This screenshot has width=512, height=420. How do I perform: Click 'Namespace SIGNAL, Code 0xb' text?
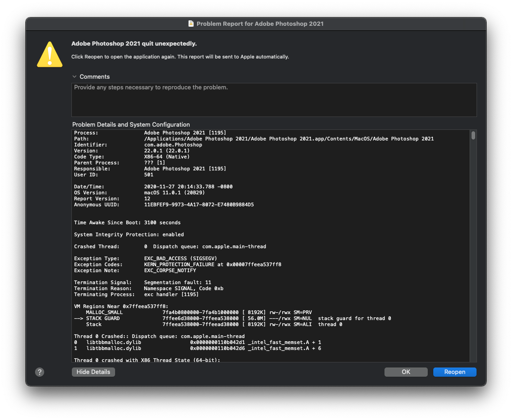pos(184,288)
